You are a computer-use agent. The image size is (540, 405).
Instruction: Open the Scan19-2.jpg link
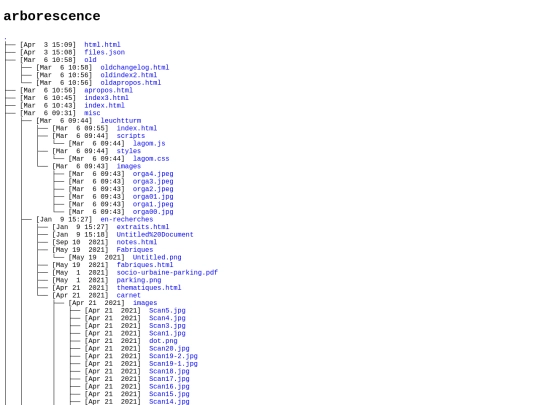[173, 356]
